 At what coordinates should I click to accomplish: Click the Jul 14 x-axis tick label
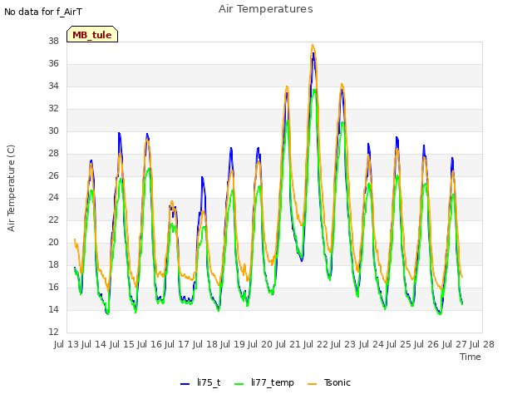tap(94, 344)
